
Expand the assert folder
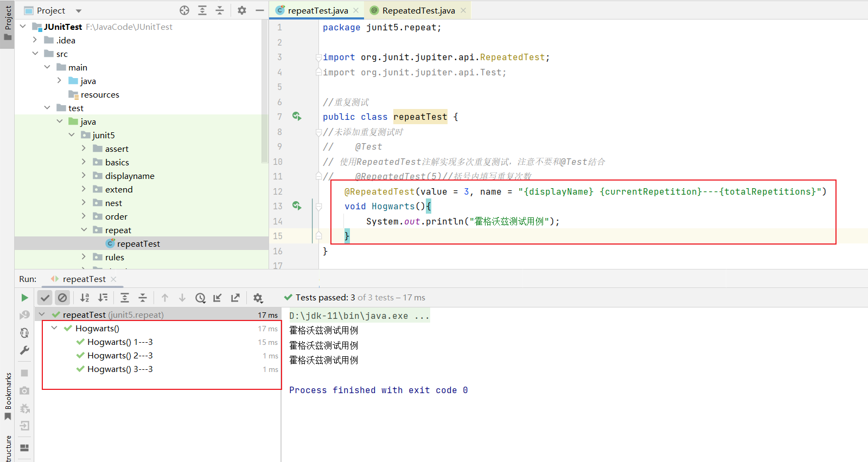click(x=84, y=148)
